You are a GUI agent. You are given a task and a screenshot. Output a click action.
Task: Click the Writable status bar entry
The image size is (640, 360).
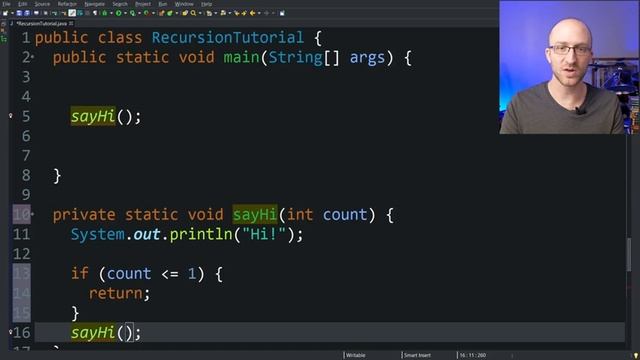pyautogui.click(x=356, y=355)
